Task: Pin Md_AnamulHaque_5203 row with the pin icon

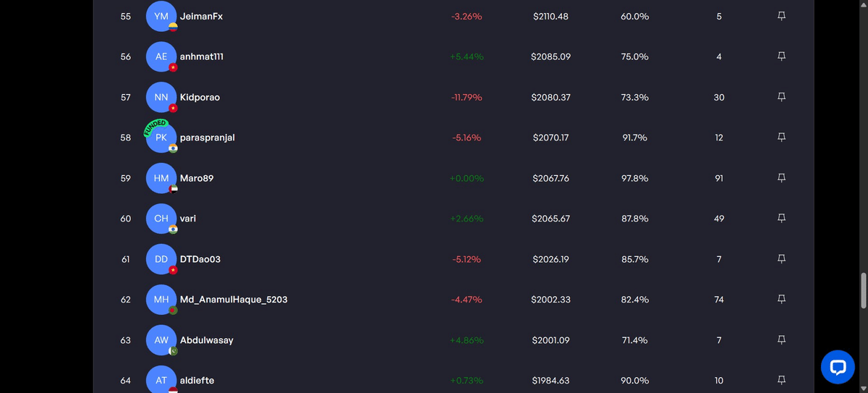Action: (x=781, y=300)
